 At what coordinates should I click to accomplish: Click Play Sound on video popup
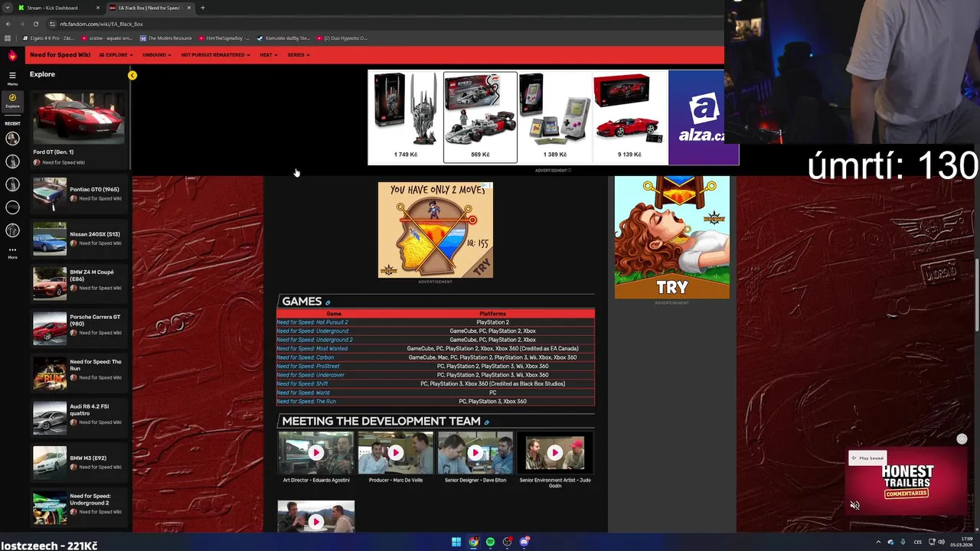pyautogui.click(x=867, y=458)
